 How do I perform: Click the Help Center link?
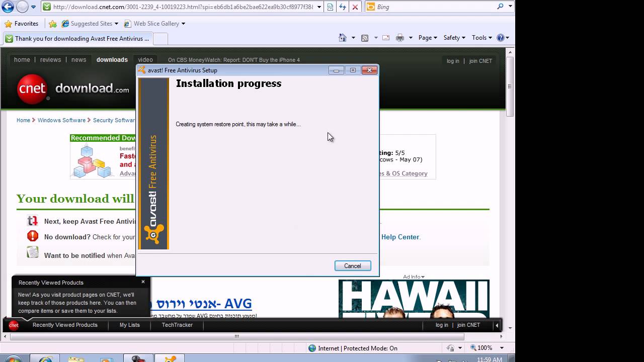click(x=400, y=237)
